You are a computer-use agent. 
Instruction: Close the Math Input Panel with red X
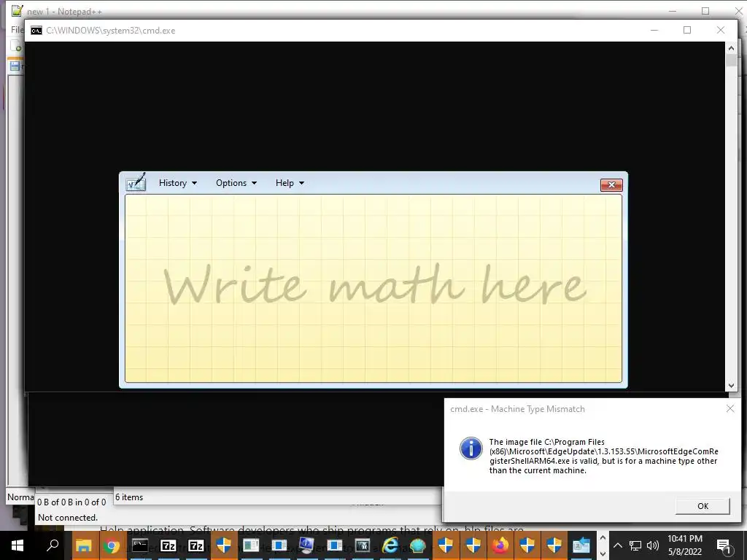[x=611, y=184]
